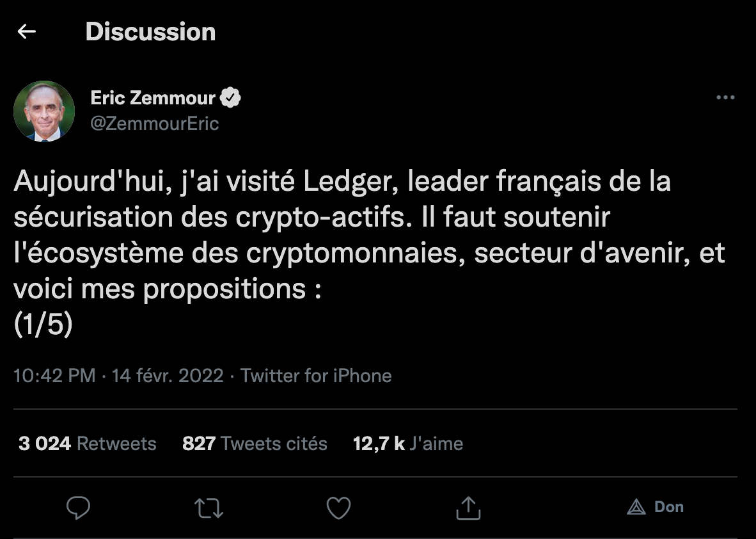This screenshot has width=756, height=539.
Task: Like the tweet with the heart icon
Action: (338, 508)
